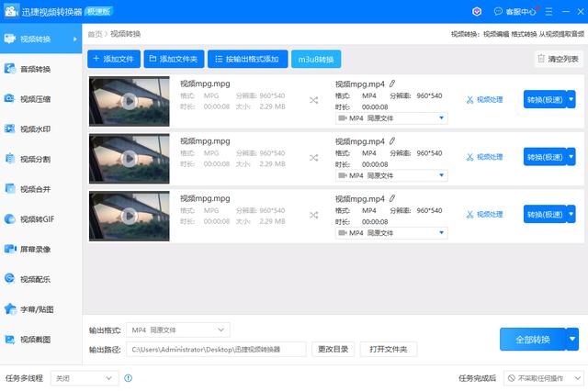Click 首页 breadcrumb link
This screenshot has height=391, width=588.
(95, 34)
